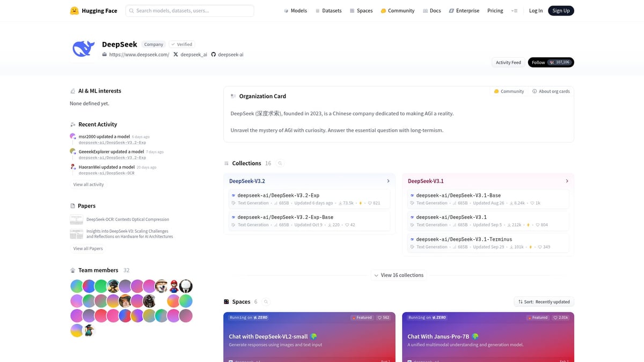The image size is (644, 362).
Task: Open the deepseek-ai GitHub profile link
Action: pos(227,55)
